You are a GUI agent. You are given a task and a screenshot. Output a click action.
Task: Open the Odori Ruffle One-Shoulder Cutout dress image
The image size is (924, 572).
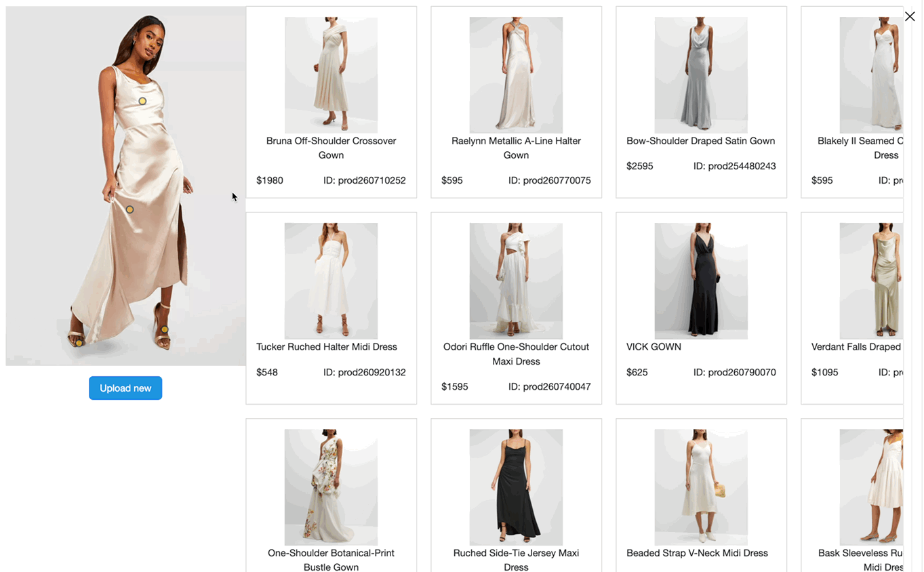click(x=516, y=281)
